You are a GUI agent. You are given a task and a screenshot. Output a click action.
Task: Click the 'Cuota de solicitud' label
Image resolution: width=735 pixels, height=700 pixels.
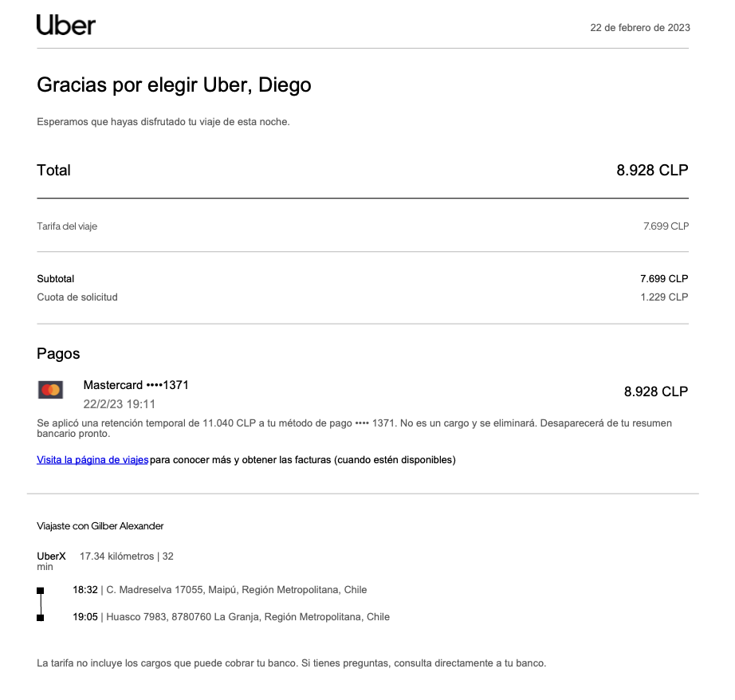coord(77,297)
